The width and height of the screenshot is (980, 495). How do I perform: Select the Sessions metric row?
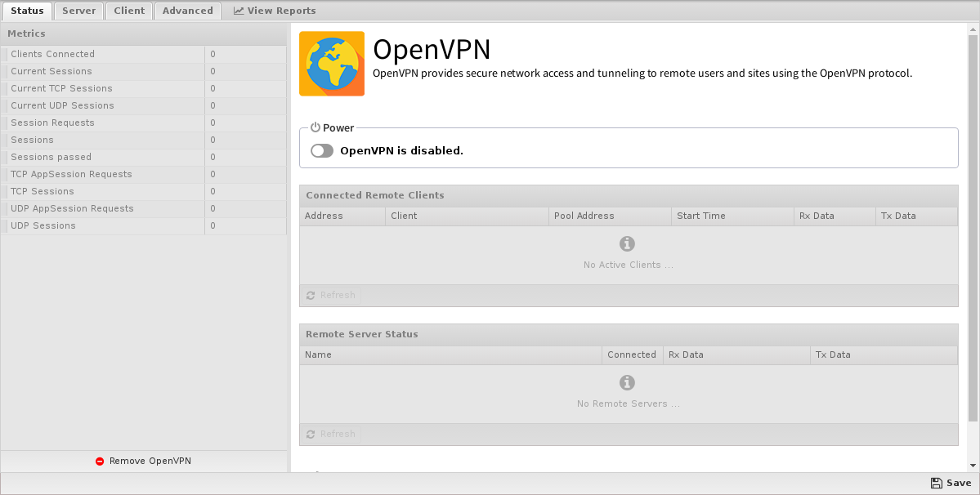point(144,140)
